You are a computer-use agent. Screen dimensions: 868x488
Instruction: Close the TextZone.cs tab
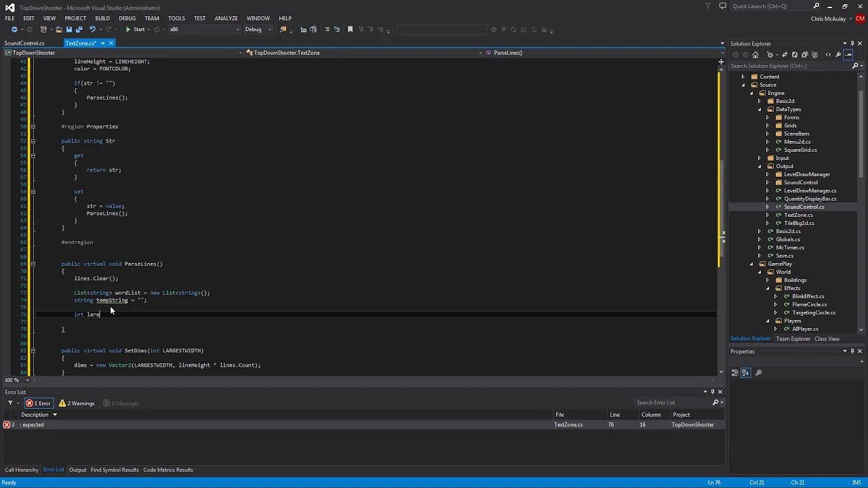coord(111,43)
